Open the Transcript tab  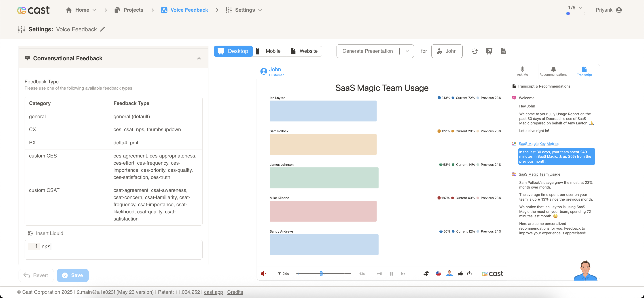pos(584,71)
